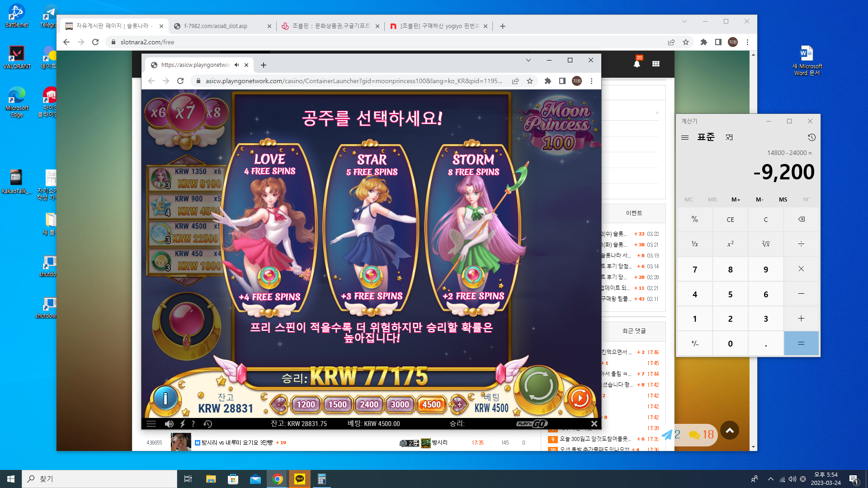Image resolution: width=868 pixels, height=488 pixels.
Task: Click the calculator divide key
Action: (x=801, y=244)
